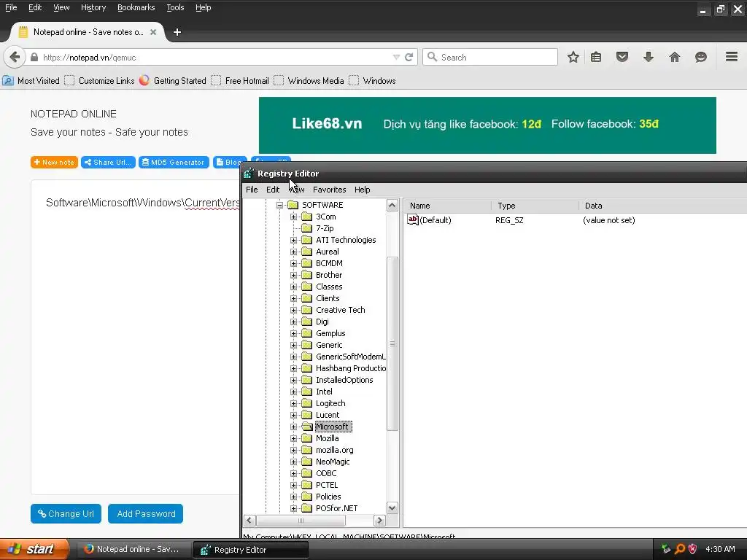Click the Microsoft folder icon in tree
The image size is (747, 560).
(307, 427)
